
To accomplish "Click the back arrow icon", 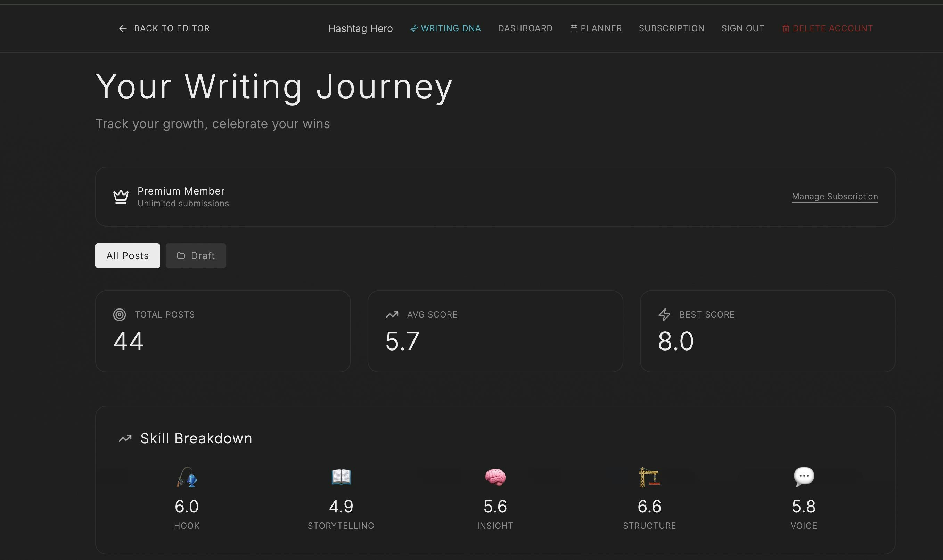I will tap(123, 29).
